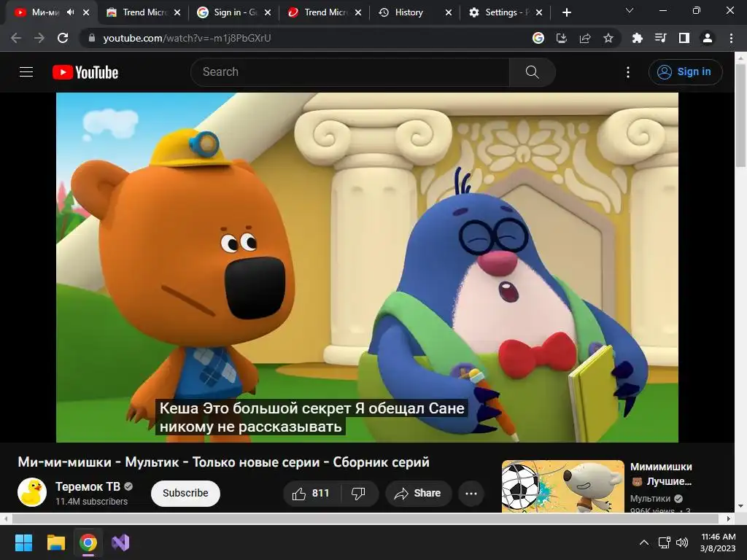Viewport: 747px width, 560px height.
Task: Switch to Sign in - Google tab
Action: click(233, 12)
